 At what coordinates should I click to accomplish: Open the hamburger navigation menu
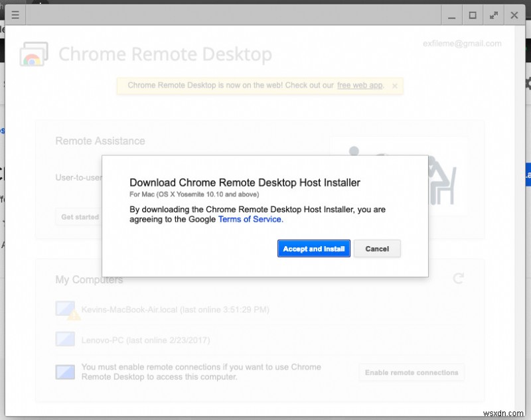pyautogui.click(x=15, y=15)
